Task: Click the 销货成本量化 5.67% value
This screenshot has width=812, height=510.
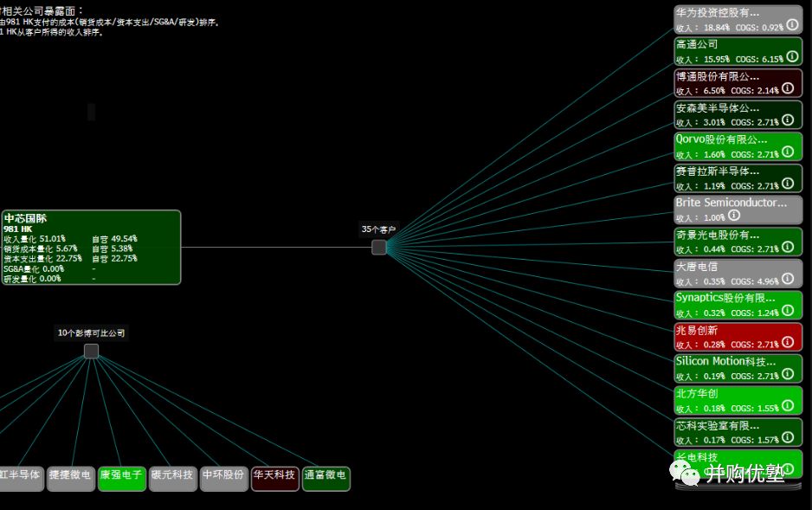Action: (41, 249)
